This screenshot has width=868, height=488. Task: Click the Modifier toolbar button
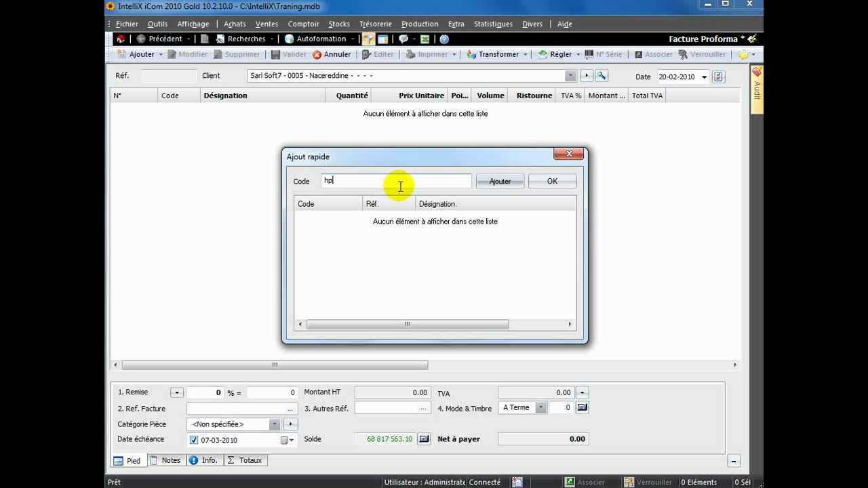coord(187,54)
